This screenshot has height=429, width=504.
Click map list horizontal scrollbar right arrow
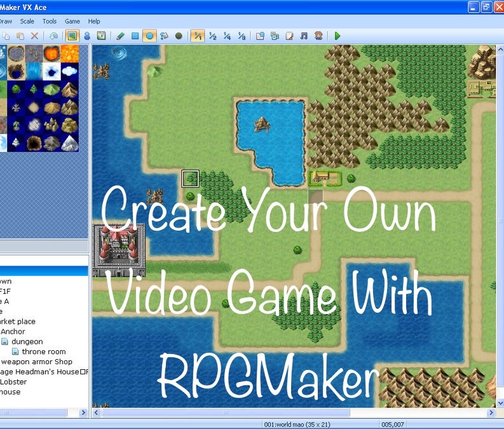[83, 412]
